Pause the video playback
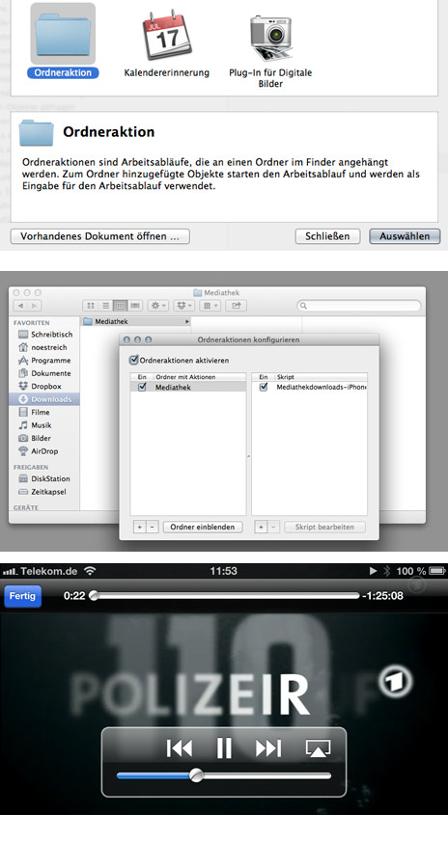 tap(224, 748)
